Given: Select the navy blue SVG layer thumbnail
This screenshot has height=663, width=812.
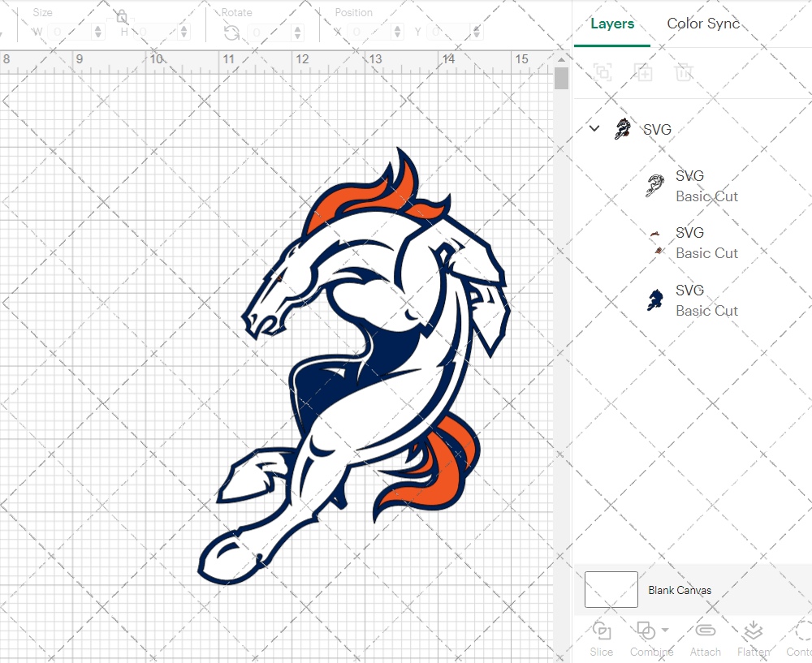Looking at the screenshot, I should coord(655,300).
